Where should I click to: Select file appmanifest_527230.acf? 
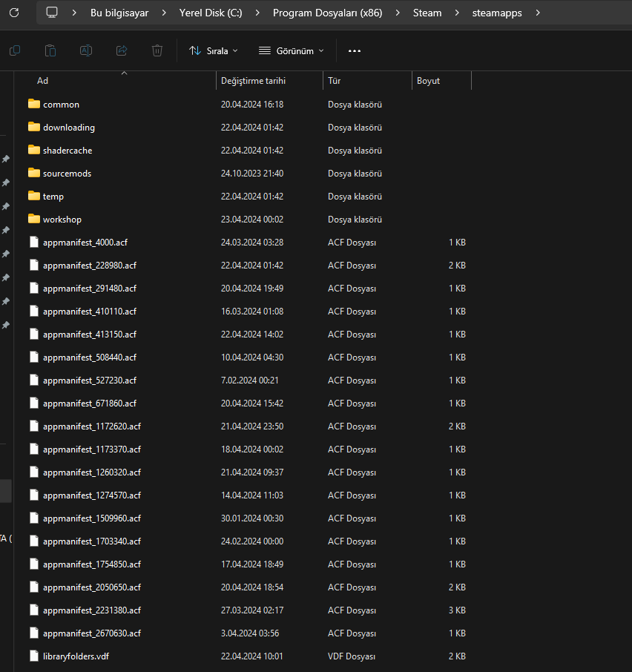[90, 381]
